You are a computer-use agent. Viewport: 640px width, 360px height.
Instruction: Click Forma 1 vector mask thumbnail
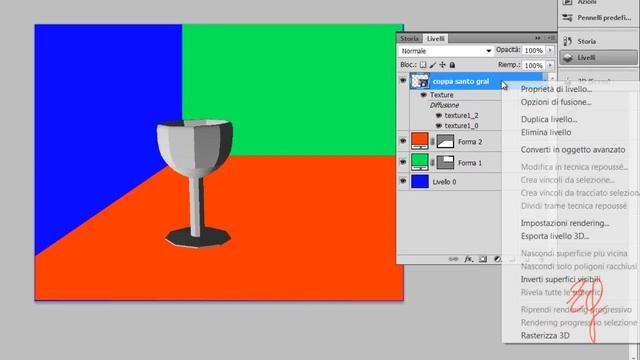[445, 162]
